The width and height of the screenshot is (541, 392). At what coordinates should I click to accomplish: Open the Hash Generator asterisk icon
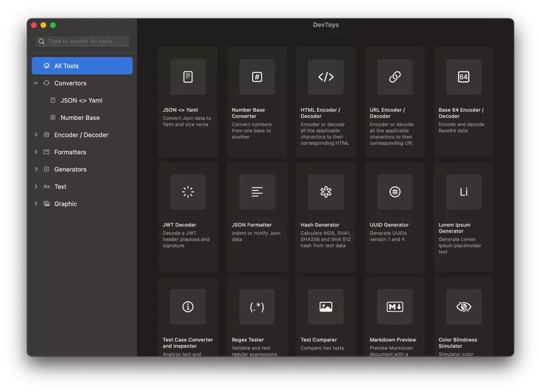(326, 192)
